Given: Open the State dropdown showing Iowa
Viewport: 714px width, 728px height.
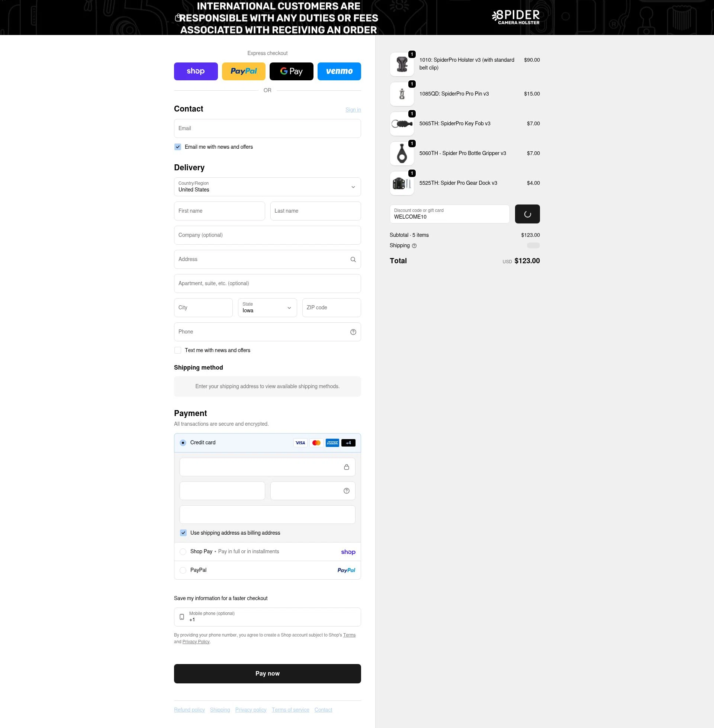Looking at the screenshot, I should point(267,307).
